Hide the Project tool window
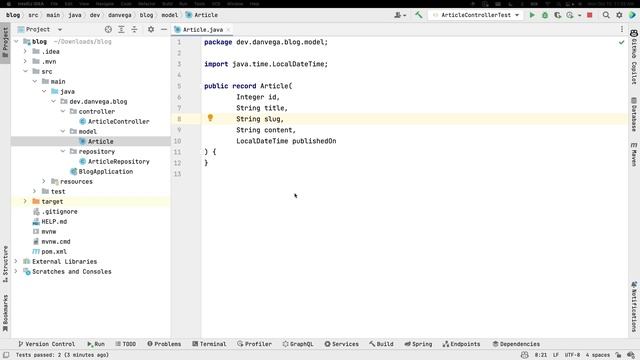 click(x=164, y=29)
